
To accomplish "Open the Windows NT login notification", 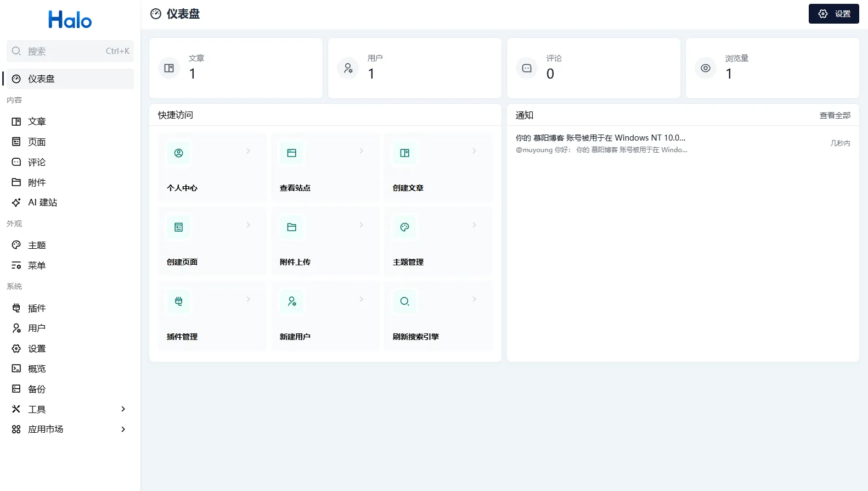I will [601, 143].
